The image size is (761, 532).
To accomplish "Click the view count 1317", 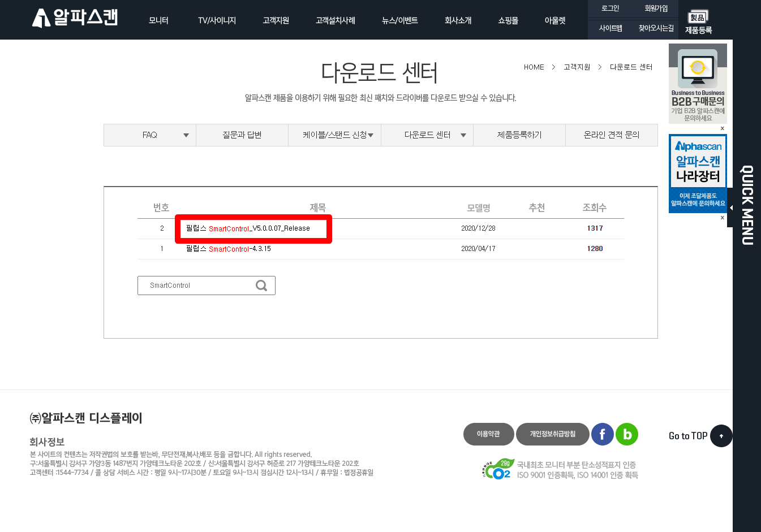I will click(595, 228).
